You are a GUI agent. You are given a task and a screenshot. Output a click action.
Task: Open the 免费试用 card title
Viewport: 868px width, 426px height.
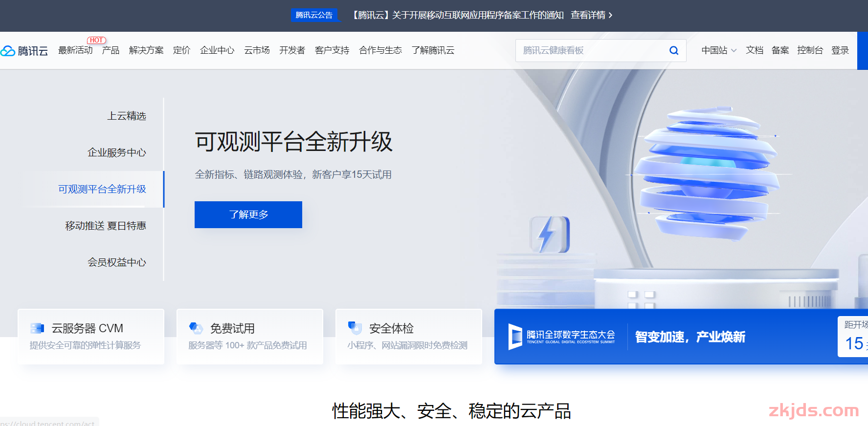232,328
